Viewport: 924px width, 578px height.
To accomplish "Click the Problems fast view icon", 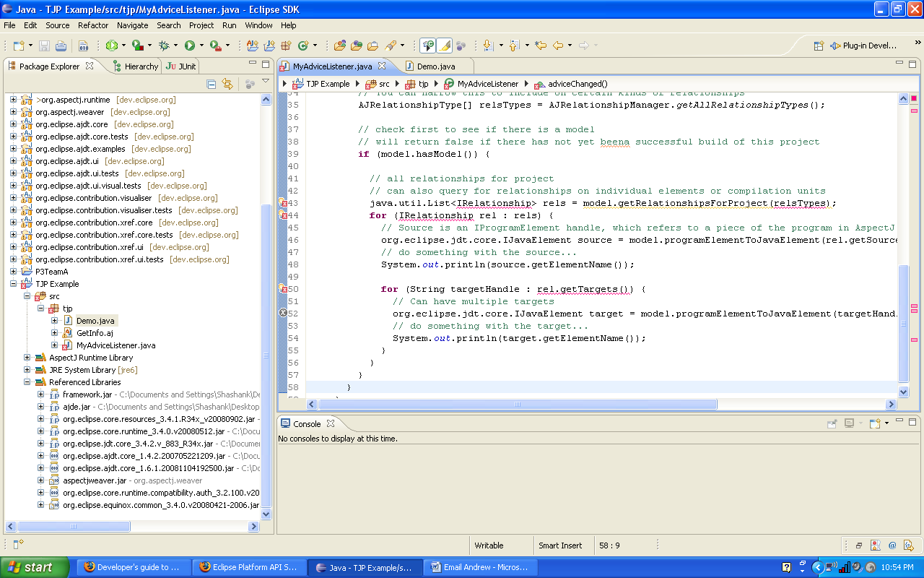I will [x=876, y=546].
